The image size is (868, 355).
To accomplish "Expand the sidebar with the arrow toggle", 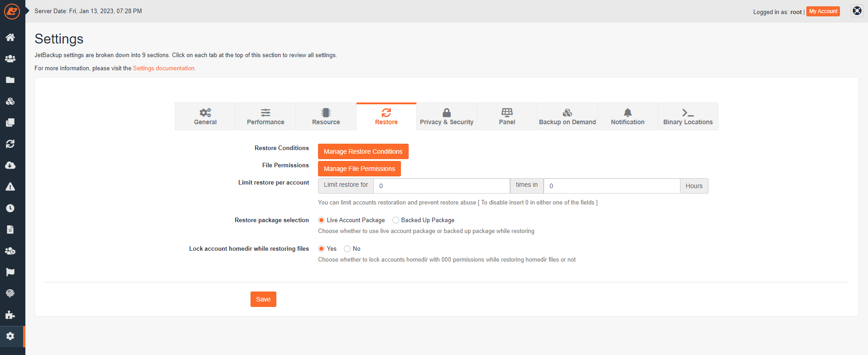I will click(x=27, y=10).
